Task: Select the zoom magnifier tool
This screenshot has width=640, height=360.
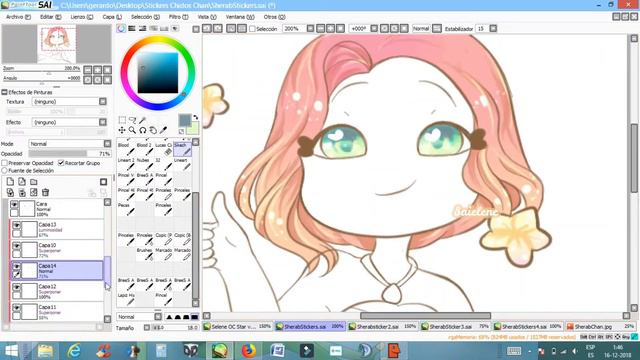Action: click(x=132, y=130)
